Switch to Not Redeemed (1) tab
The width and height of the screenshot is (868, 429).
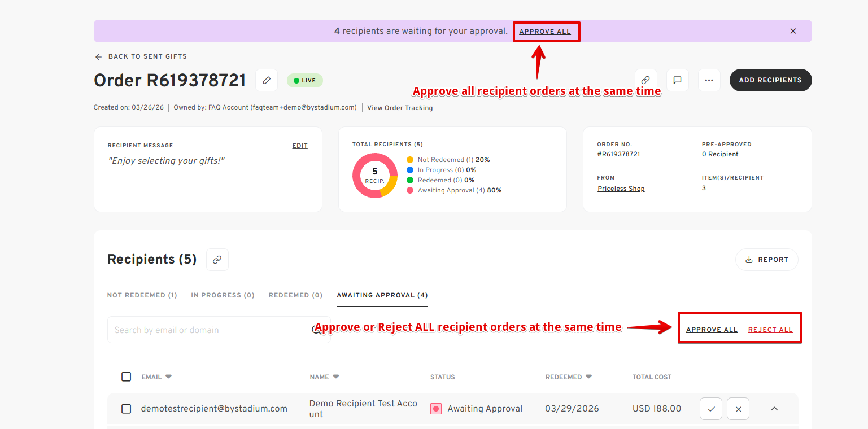pos(142,295)
